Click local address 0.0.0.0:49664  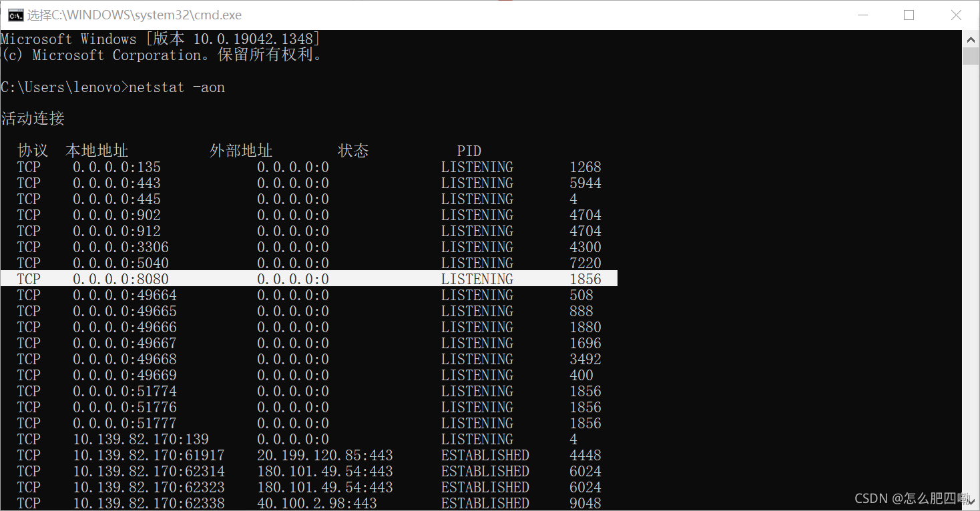(x=125, y=296)
